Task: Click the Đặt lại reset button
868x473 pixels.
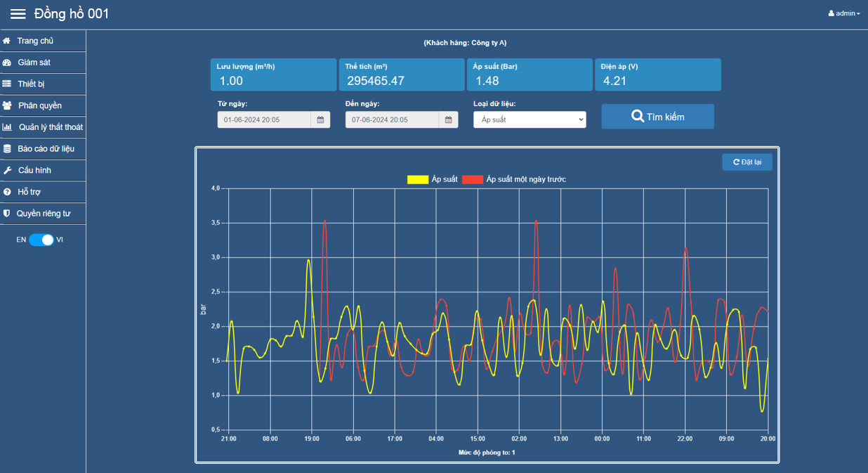Action: pyautogui.click(x=747, y=162)
